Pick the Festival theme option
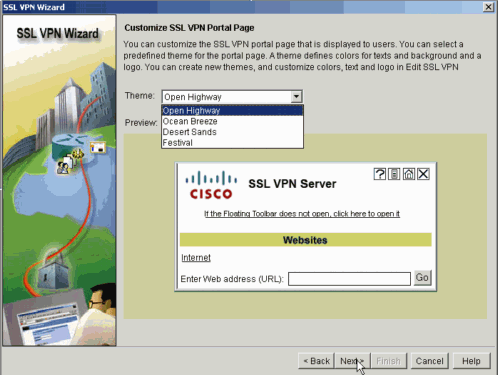 [x=232, y=143]
